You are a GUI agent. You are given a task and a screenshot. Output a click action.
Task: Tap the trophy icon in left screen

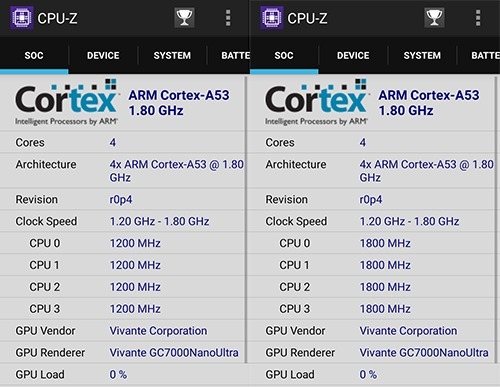(184, 18)
